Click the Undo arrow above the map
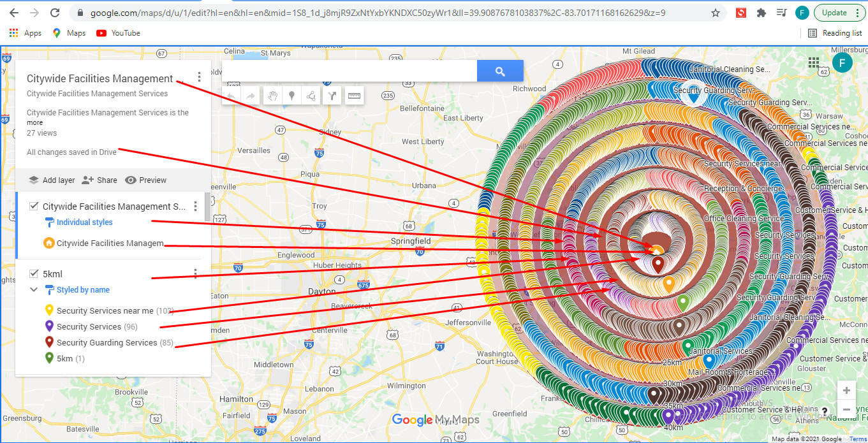This screenshot has height=443, width=868. (x=232, y=96)
